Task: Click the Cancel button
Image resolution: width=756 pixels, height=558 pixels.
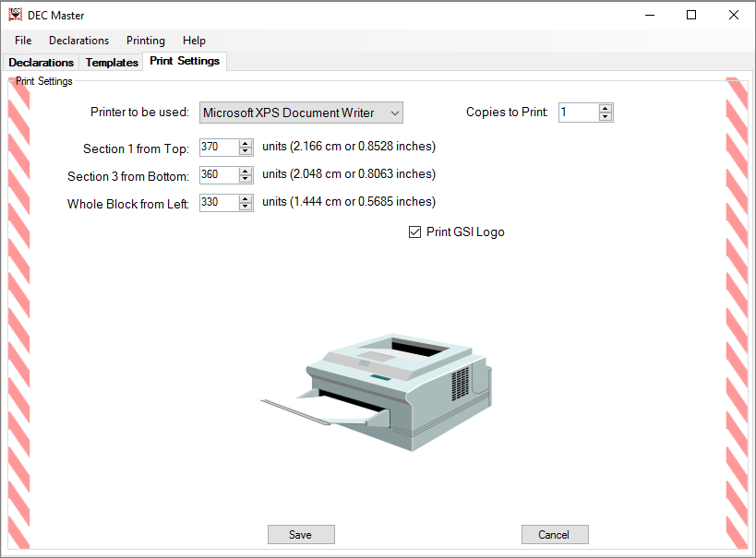Action: 555,535
